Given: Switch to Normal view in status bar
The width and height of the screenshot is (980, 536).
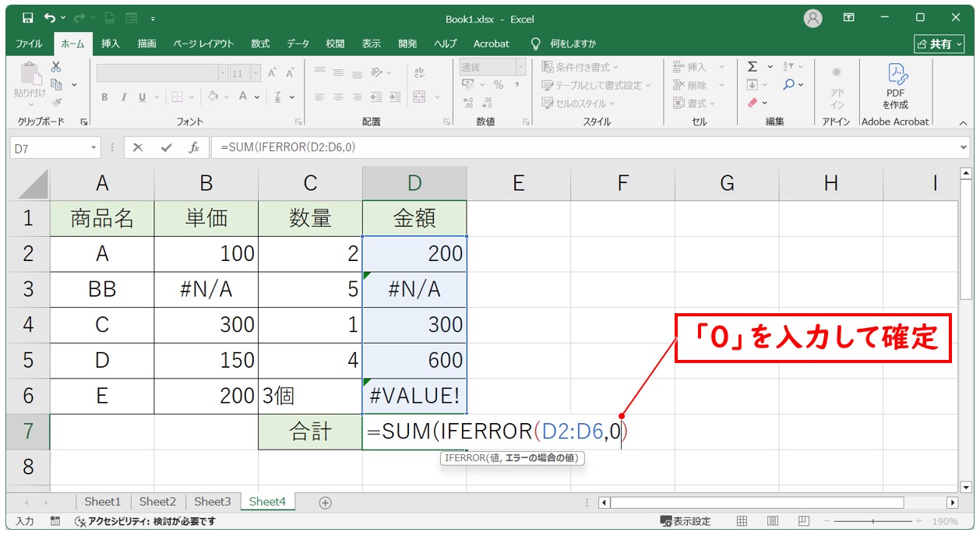Looking at the screenshot, I should (x=742, y=521).
